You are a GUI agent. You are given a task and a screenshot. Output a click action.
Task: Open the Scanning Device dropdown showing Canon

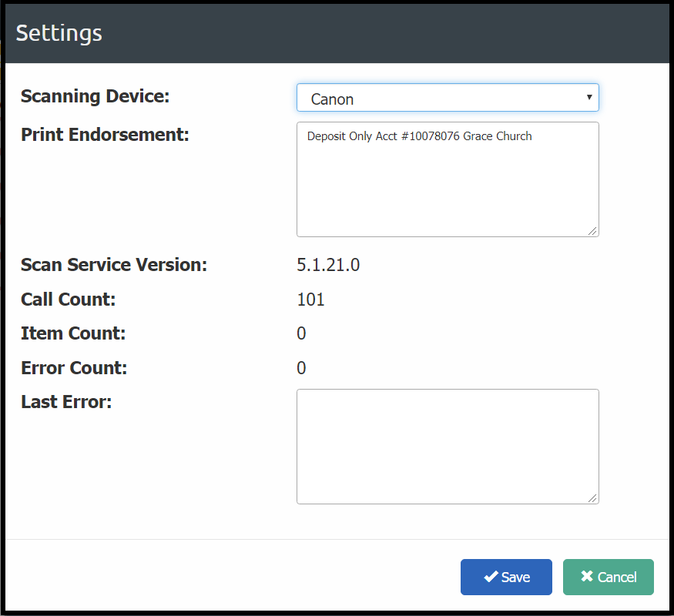pos(448,98)
